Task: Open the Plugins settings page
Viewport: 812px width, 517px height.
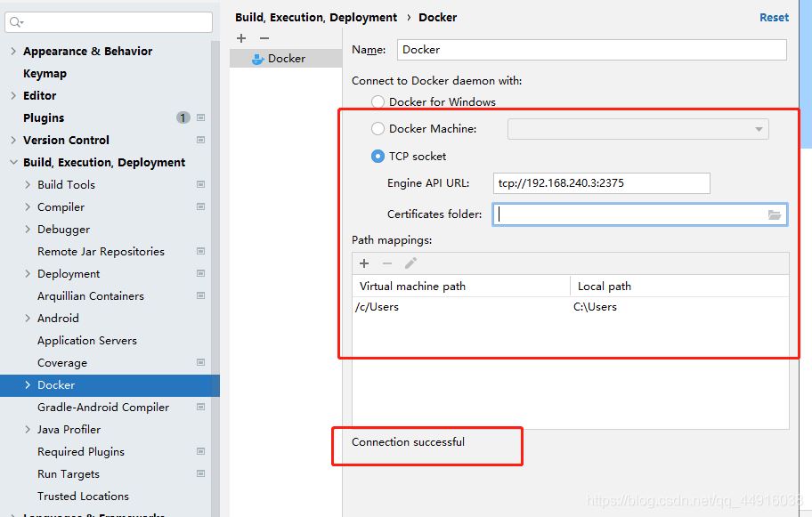Action: 44,118
